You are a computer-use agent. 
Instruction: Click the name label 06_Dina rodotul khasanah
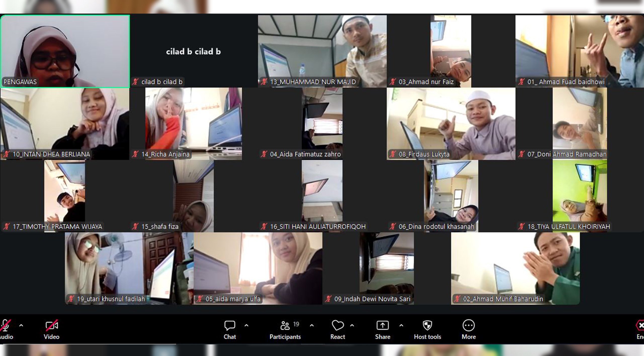(436, 227)
